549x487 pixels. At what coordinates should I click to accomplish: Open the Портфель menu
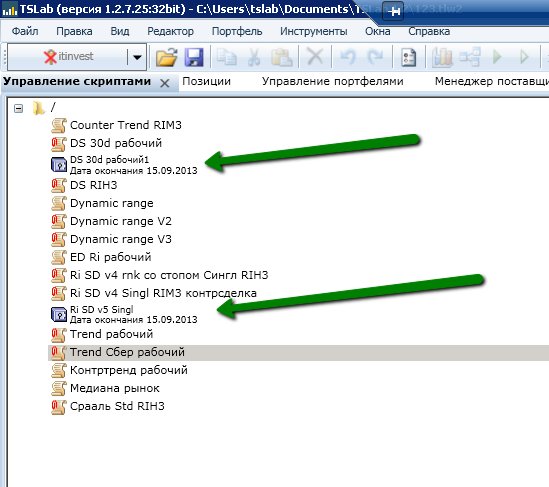(237, 31)
